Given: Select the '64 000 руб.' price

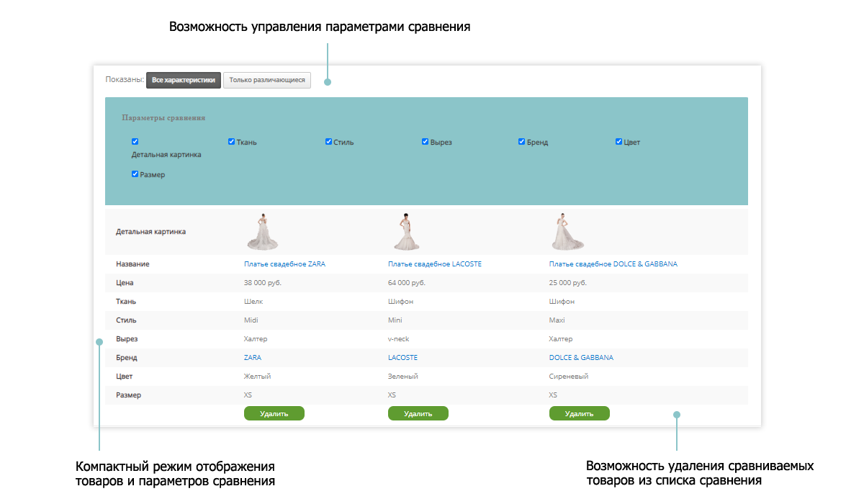Looking at the screenshot, I should [x=407, y=283].
